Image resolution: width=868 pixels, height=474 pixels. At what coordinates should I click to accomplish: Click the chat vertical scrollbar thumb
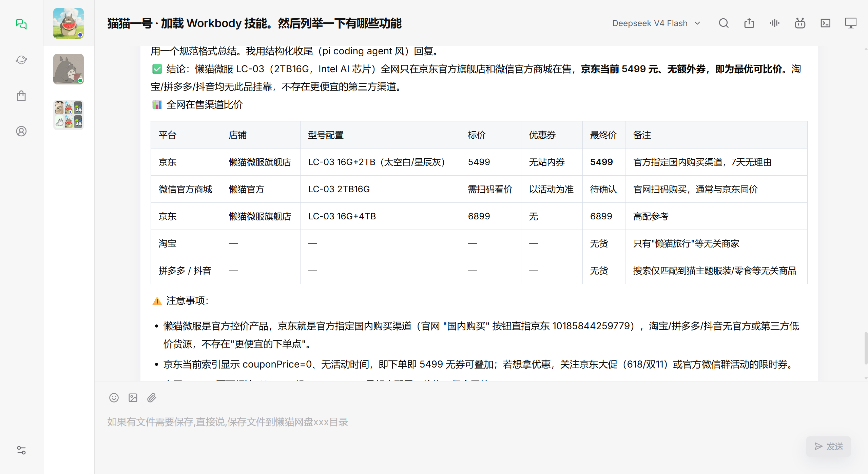tap(866, 348)
